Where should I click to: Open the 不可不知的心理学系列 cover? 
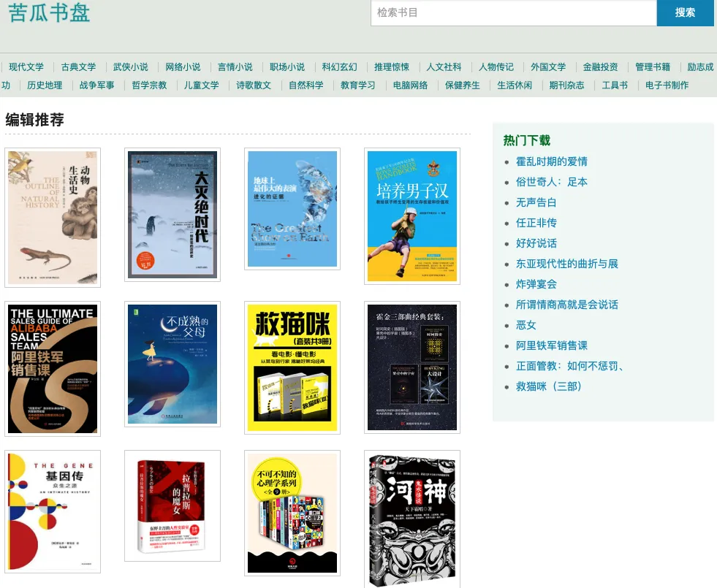click(x=292, y=513)
